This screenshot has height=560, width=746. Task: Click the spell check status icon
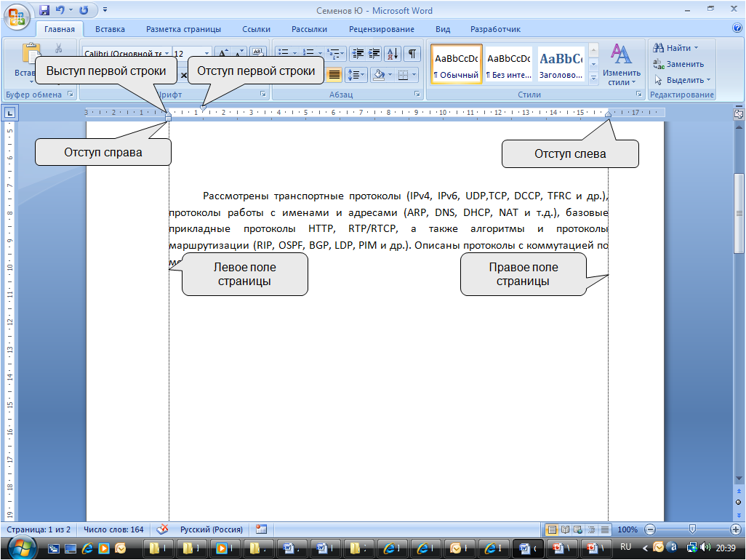[163, 529]
